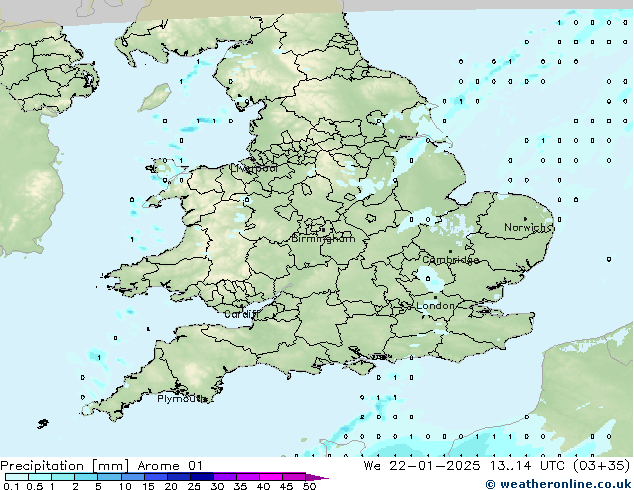Click the '50' legend value

click(x=310, y=486)
